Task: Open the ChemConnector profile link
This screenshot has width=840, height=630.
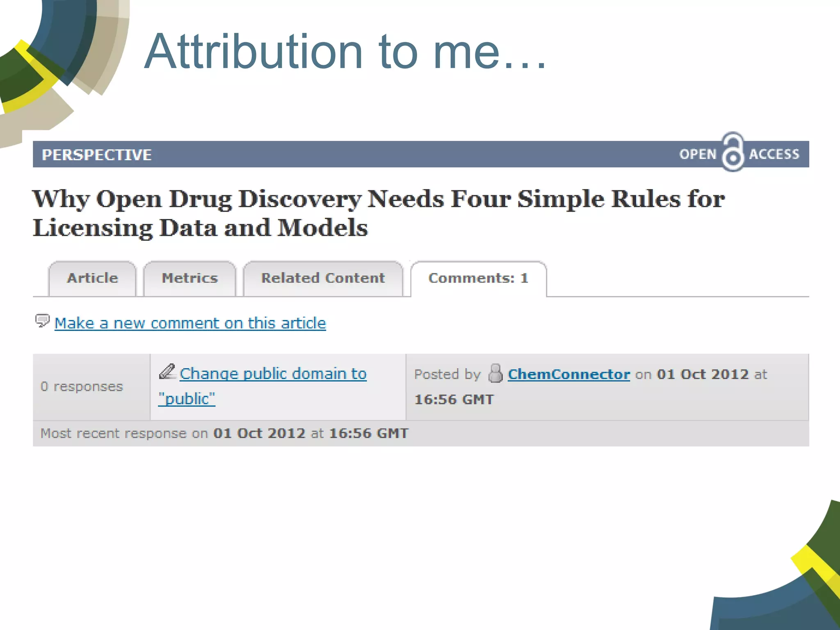Action: [568, 374]
